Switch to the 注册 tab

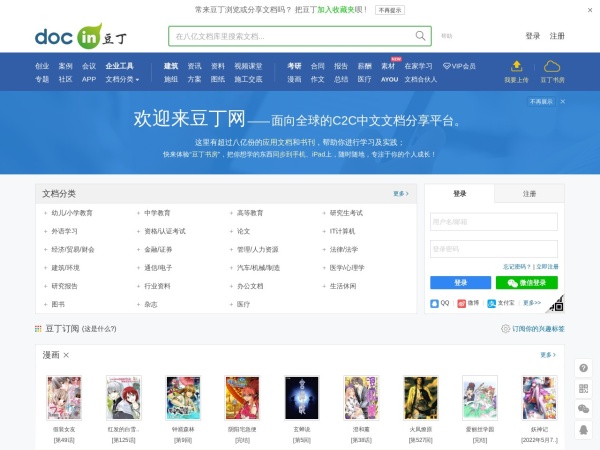point(529,194)
